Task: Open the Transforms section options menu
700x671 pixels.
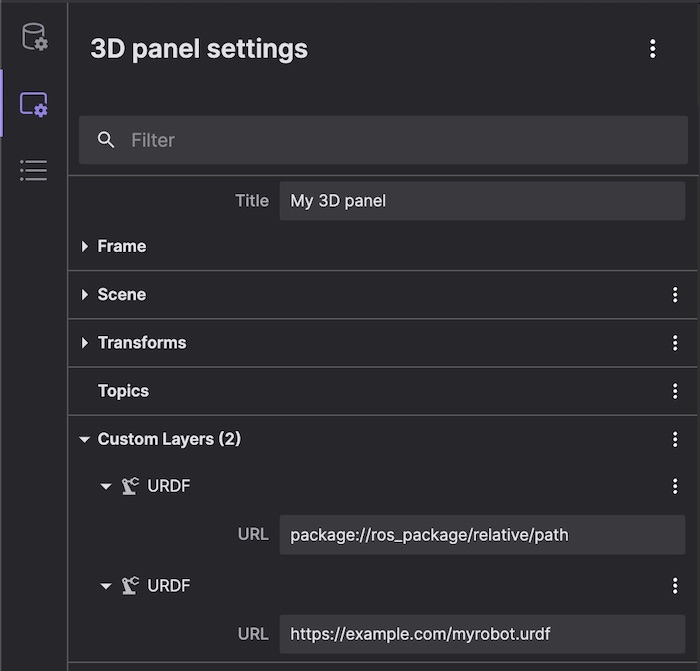Action: pos(675,343)
